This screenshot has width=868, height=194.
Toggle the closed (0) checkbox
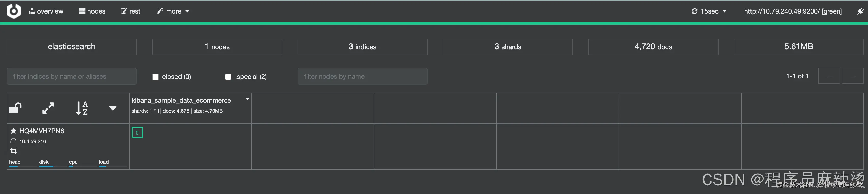[155, 77]
